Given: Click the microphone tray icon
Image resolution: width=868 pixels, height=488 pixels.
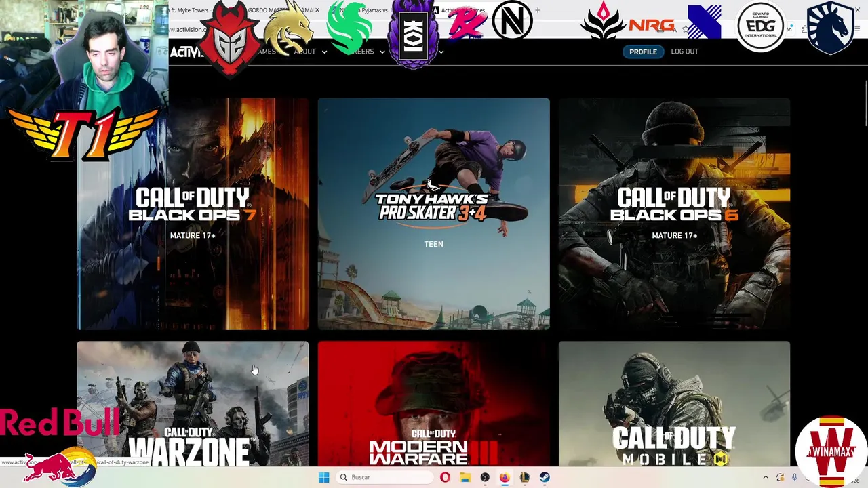Looking at the screenshot, I should (x=795, y=477).
